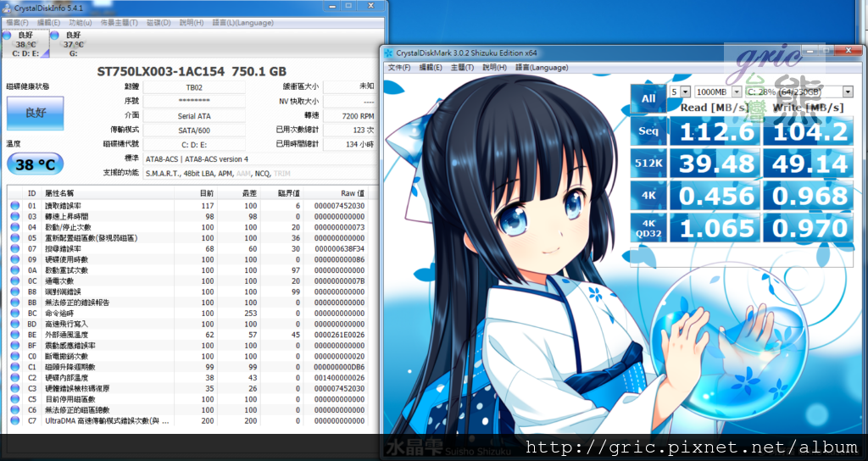Open 說明(H) menu in CrystalDiskInfo

point(192,23)
